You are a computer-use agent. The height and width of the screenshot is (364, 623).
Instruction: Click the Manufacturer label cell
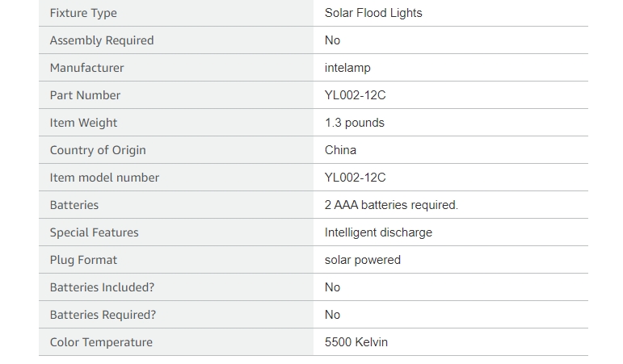(x=176, y=68)
